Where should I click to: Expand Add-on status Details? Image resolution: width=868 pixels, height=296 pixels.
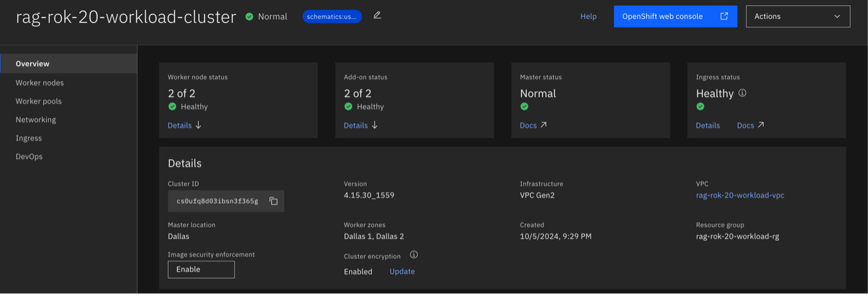pyautogui.click(x=361, y=126)
